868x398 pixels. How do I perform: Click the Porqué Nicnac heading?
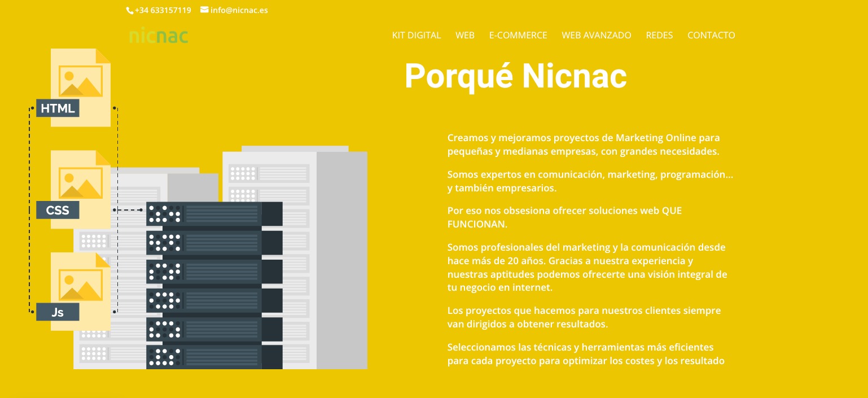(x=516, y=76)
